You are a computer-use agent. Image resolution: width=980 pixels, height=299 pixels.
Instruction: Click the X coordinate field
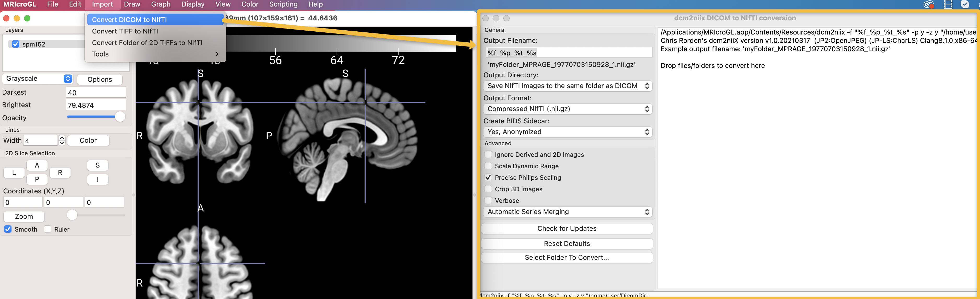pyautogui.click(x=23, y=202)
